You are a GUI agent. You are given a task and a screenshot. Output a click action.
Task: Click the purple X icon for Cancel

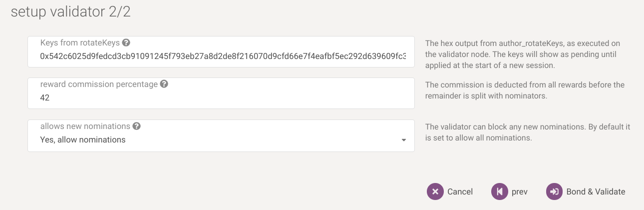coord(435,191)
